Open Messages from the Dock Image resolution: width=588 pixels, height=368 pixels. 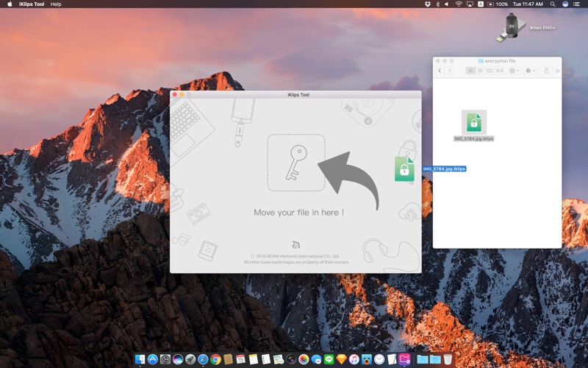[316, 359]
